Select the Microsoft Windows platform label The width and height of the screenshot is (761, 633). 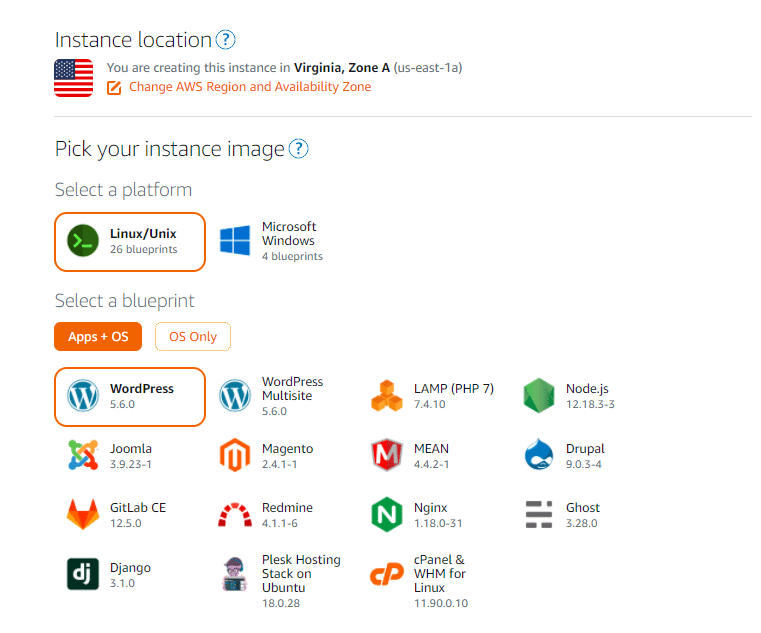(x=289, y=233)
